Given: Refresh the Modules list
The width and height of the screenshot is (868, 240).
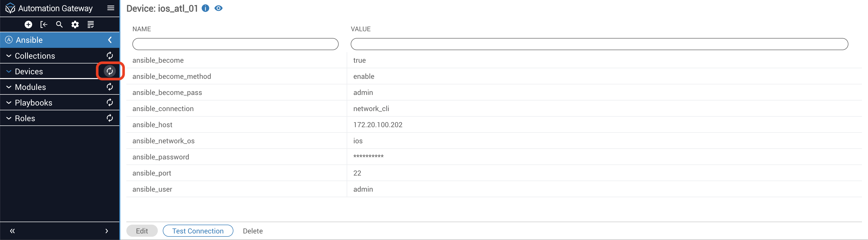Looking at the screenshot, I should 110,87.
